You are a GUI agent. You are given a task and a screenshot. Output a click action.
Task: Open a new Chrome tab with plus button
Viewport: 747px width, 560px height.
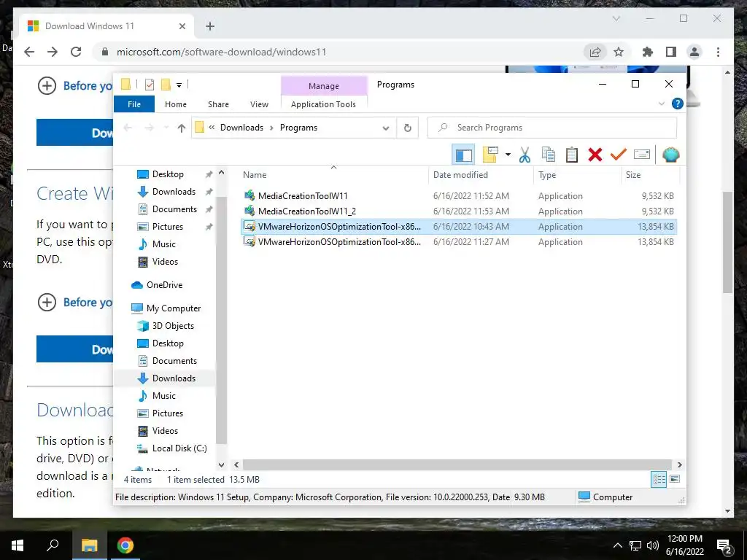210,26
